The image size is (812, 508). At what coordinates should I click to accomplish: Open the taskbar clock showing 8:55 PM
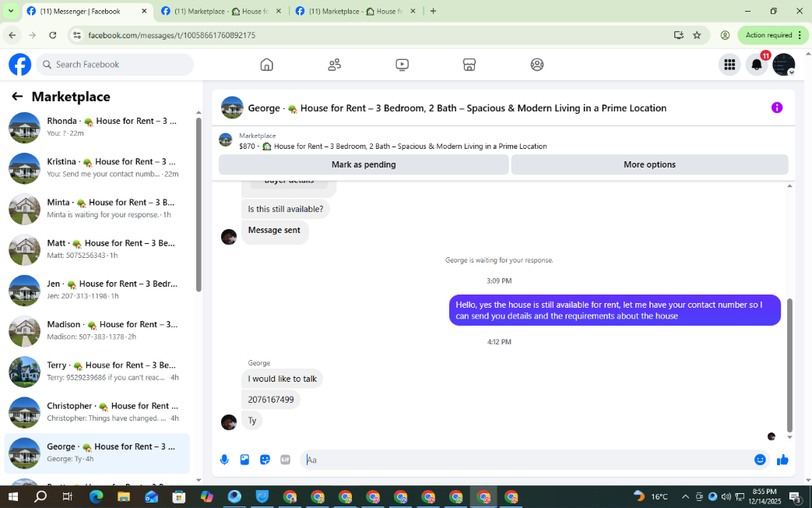click(765, 496)
